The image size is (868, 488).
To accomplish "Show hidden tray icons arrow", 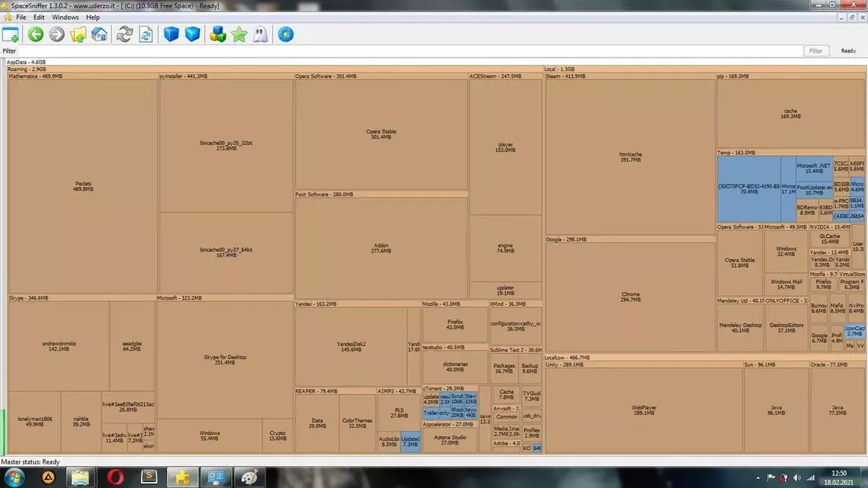I will click(758, 477).
